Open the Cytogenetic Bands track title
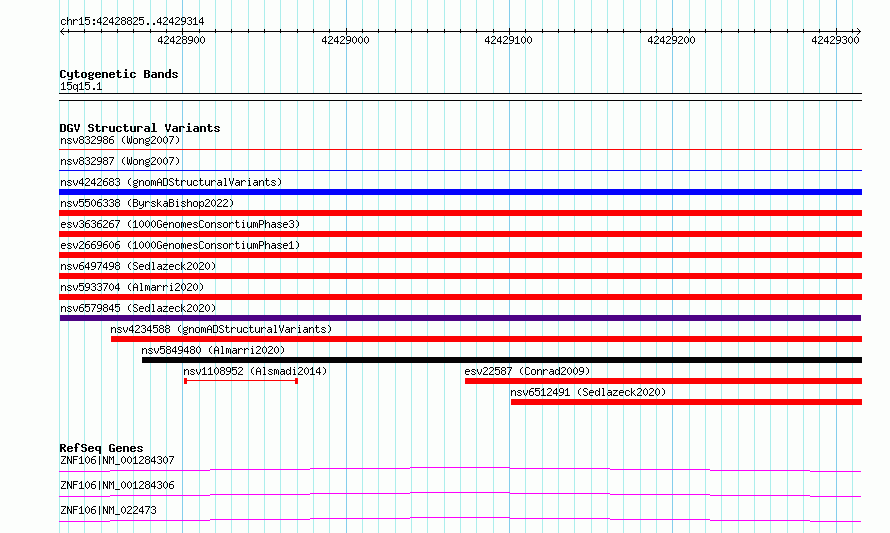Viewport: 890px width, 533px height. [119, 74]
